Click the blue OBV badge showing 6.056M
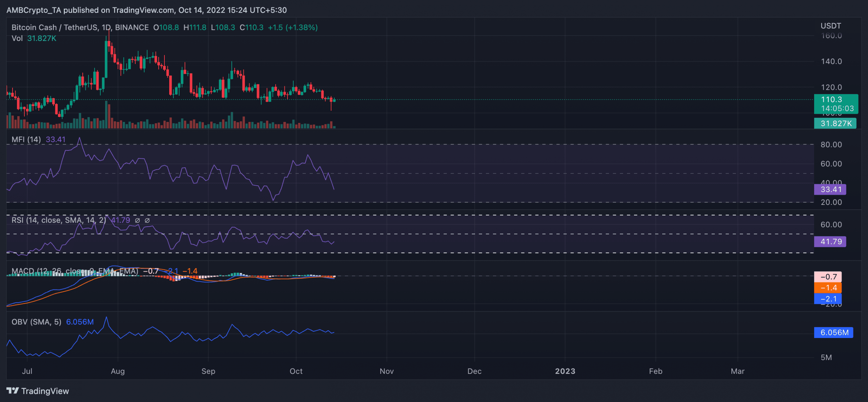868x402 pixels. (833, 333)
